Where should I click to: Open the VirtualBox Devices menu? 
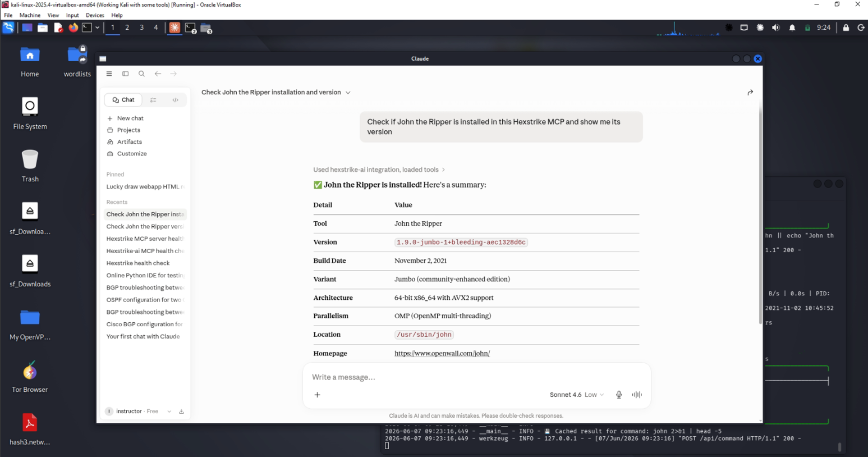tap(95, 15)
